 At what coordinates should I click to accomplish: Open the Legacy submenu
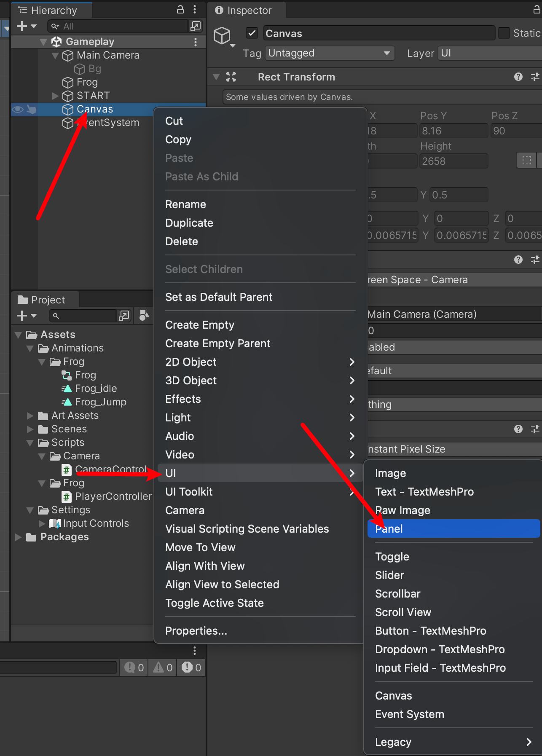point(453,742)
